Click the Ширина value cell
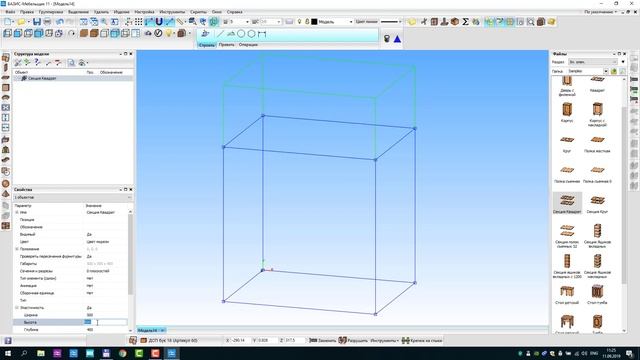 tap(105, 315)
